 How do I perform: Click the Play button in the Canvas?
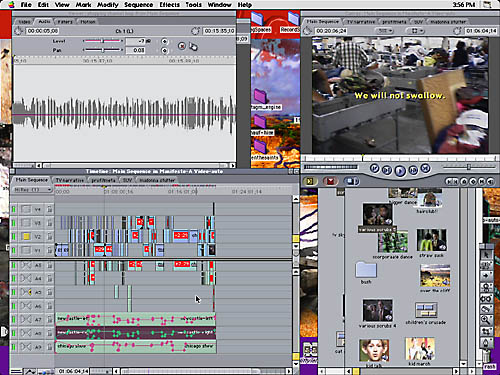[400, 171]
